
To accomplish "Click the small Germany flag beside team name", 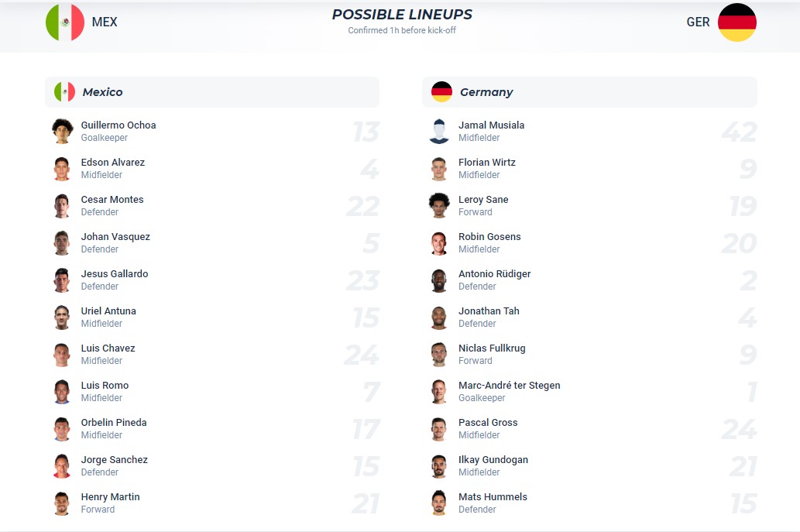I will [x=441, y=92].
